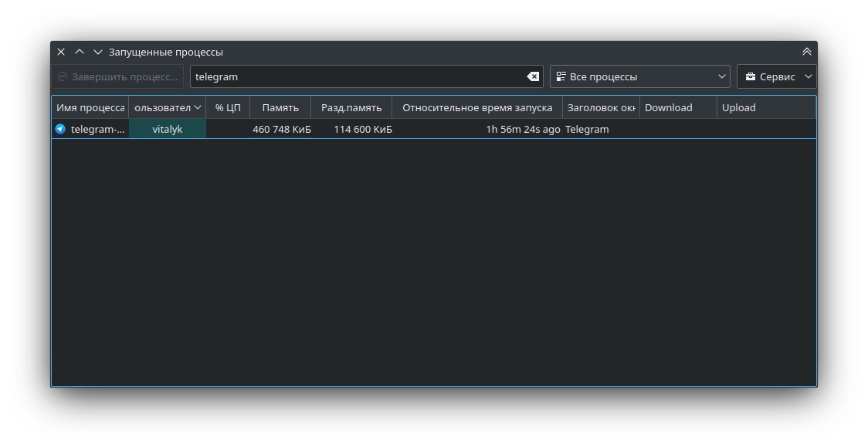Collapse window with double-chevron icon
The image size is (868, 447).
click(x=806, y=52)
